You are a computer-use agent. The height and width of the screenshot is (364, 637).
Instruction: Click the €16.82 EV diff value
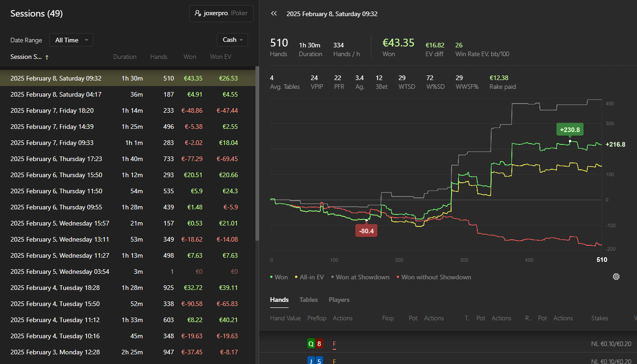(x=435, y=45)
